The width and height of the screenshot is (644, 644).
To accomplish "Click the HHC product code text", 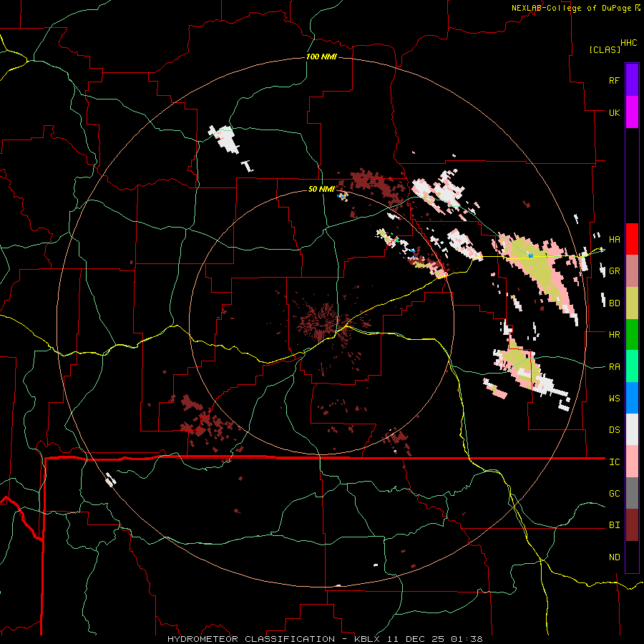I will tap(628, 43).
